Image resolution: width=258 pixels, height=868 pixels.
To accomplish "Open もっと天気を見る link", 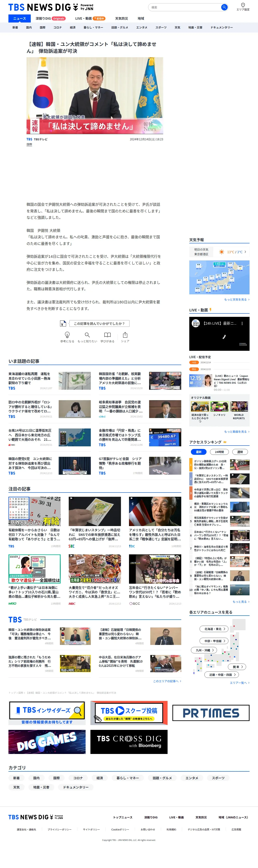I will point(237,299).
